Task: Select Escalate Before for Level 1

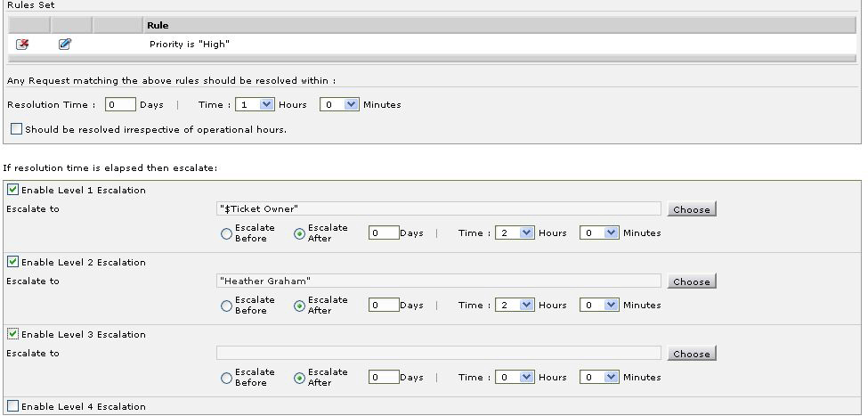Action: [226, 233]
